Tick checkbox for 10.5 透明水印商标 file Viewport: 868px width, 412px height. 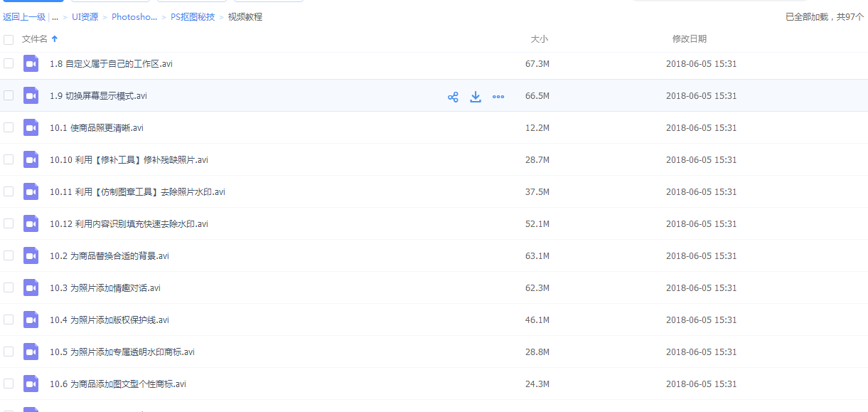(x=9, y=352)
